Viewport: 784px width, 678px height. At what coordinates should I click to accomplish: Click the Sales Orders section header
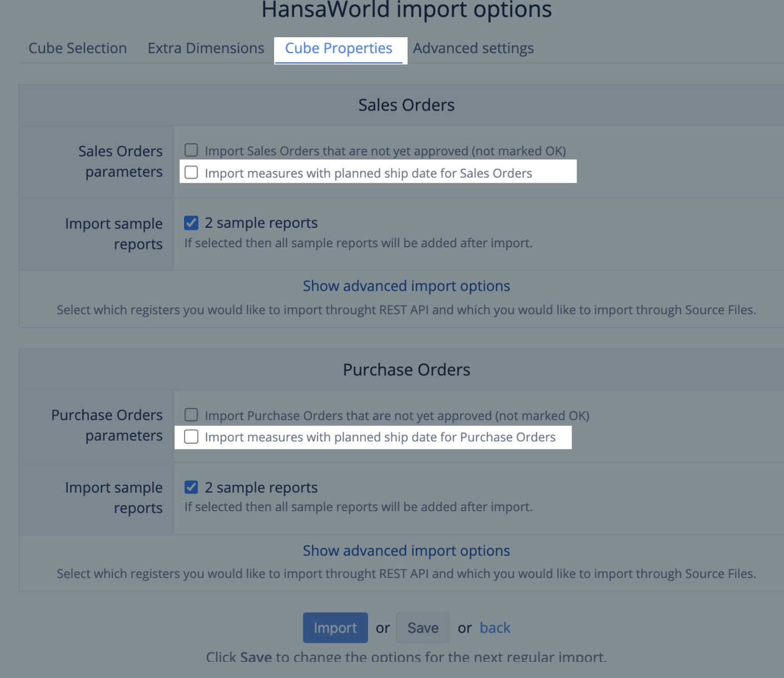(x=406, y=105)
